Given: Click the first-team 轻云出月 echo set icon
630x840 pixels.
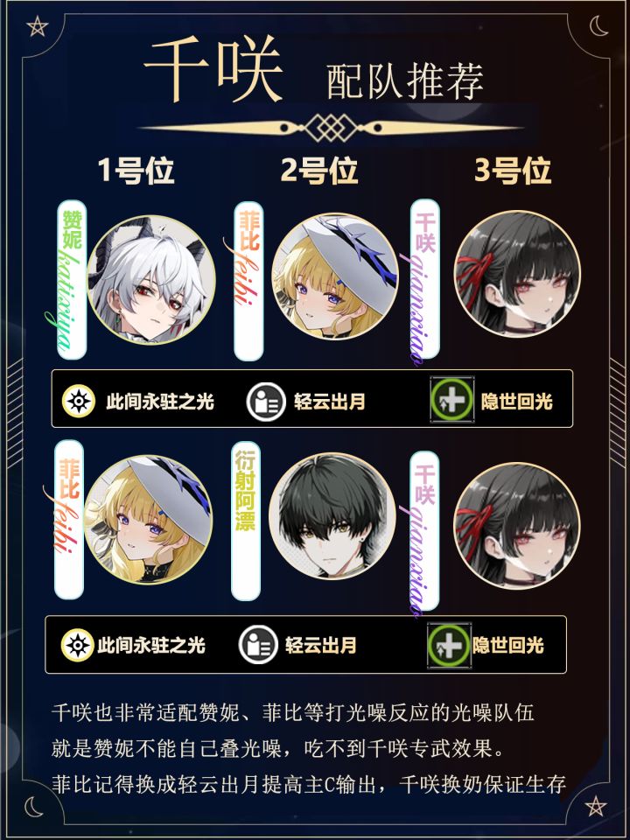Looking at the screenshot, I should coord(266,402).
